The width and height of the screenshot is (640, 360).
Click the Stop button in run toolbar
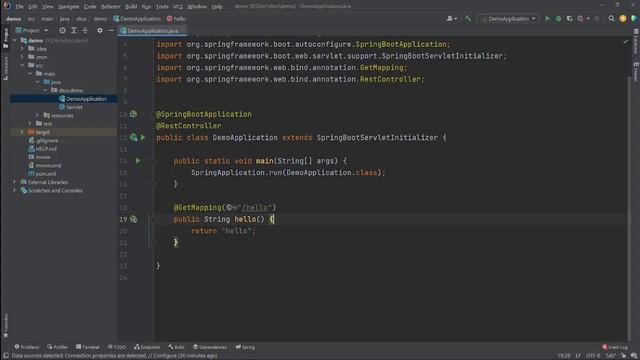597,19
